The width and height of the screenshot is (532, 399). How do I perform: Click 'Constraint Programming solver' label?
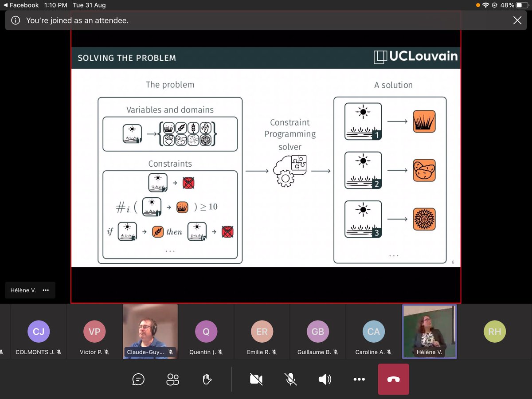coord(290,134)
